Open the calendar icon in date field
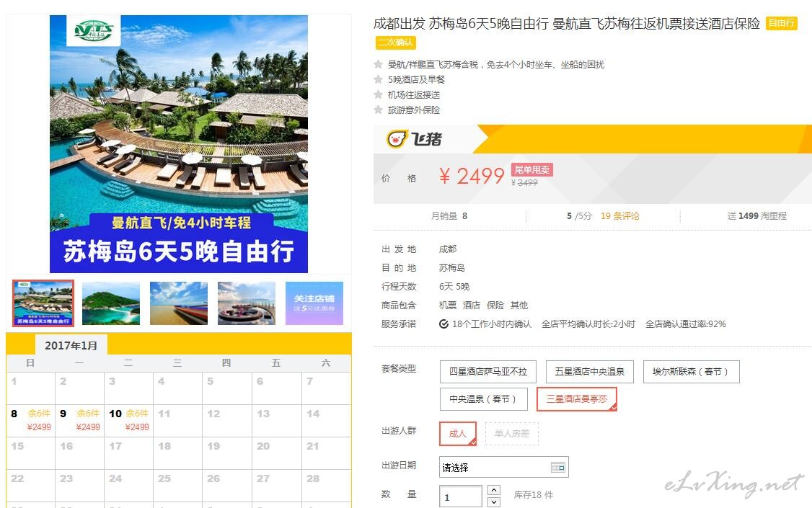 557,467
